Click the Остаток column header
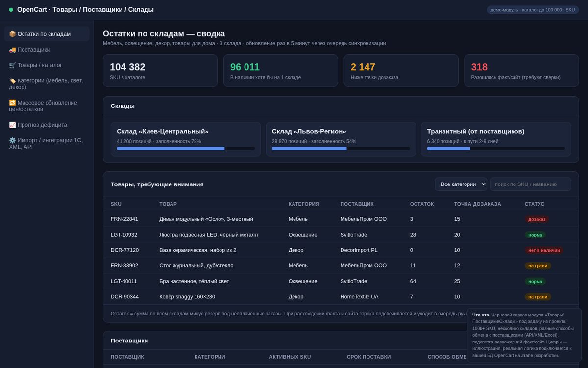The width and height of the screenshot is (588, 368). tap(422, 204)
